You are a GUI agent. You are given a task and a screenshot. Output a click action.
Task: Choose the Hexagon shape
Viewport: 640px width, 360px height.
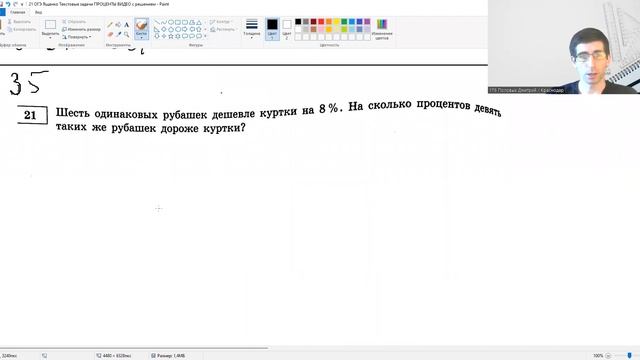[x=178, y=29]
